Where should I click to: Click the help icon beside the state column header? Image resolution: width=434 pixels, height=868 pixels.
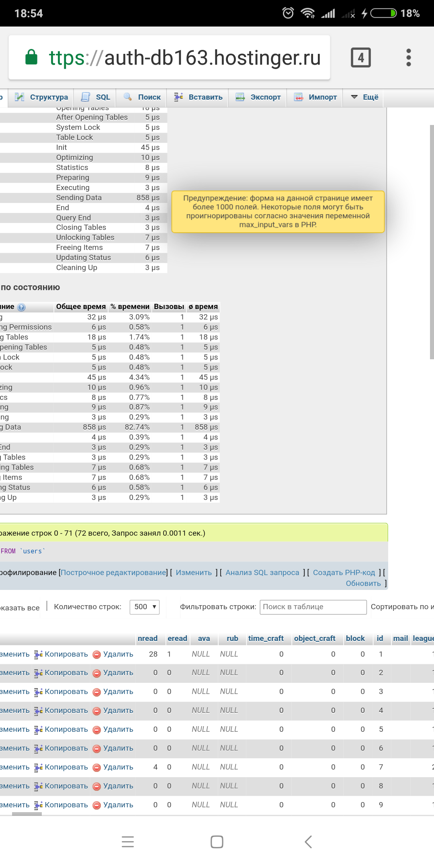point(22,307)
